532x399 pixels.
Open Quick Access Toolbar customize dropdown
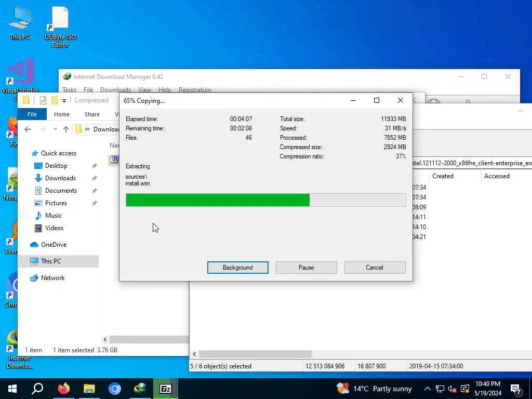(64, 100)
